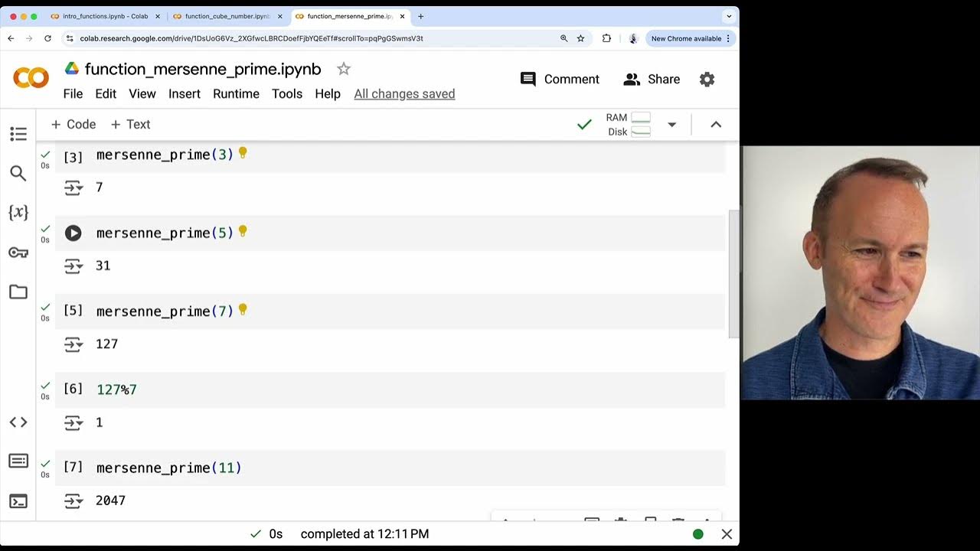Close the intro_functions.ipynb tab
The height and width of the screenshot is (551, 980).
point(158,16)
